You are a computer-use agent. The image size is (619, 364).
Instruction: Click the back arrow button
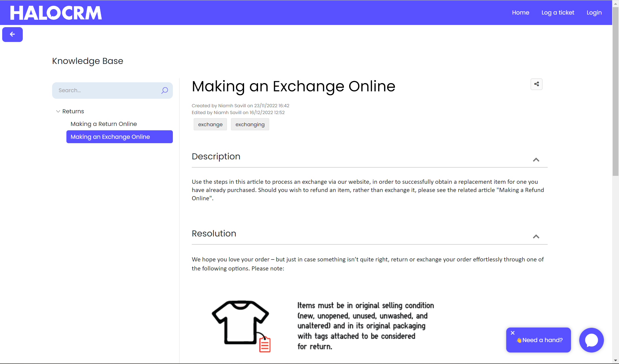pos(12,34)
